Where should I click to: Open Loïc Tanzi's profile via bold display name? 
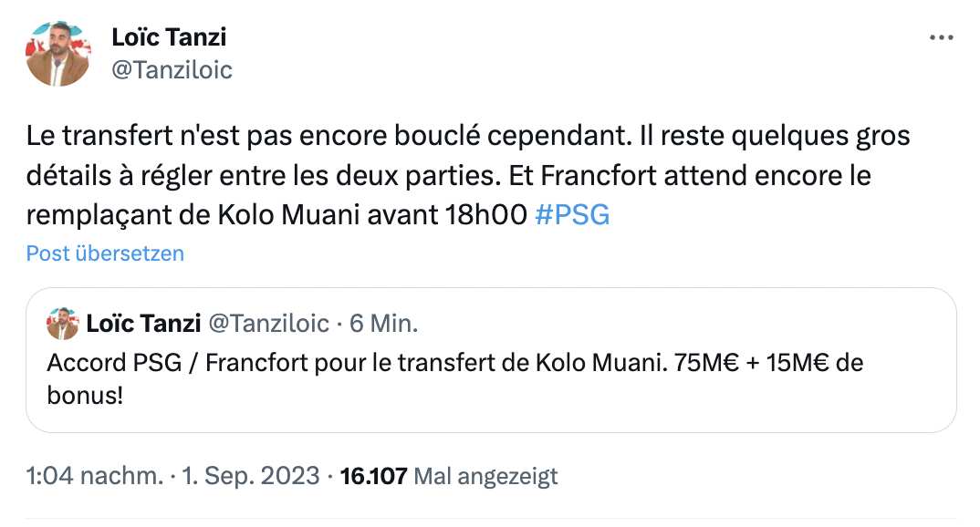click(x=169, y=37)
